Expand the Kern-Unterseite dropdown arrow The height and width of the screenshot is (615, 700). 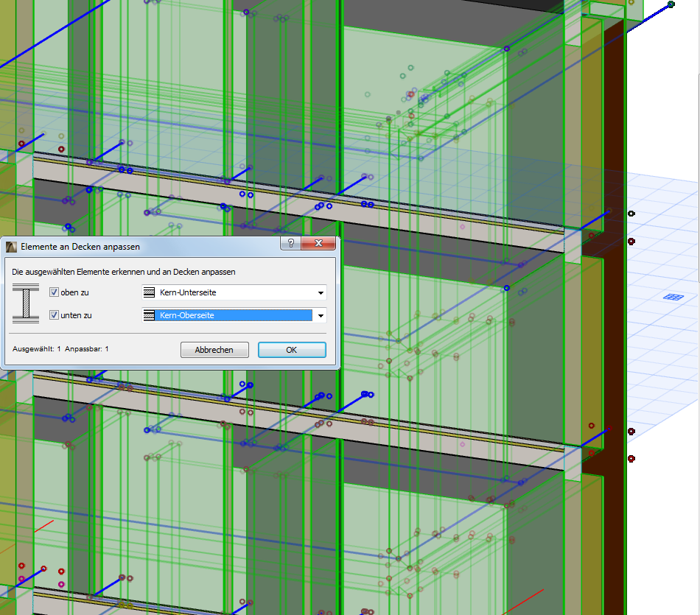click(321, 293)
